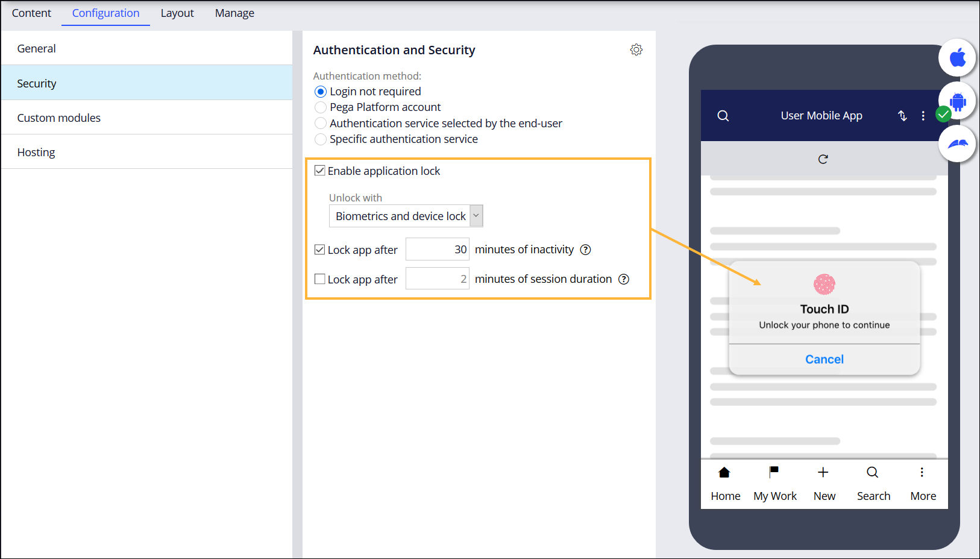Select the Android preview icon
The height and width of the screenshot is (559, 980).
pos(957,101)
